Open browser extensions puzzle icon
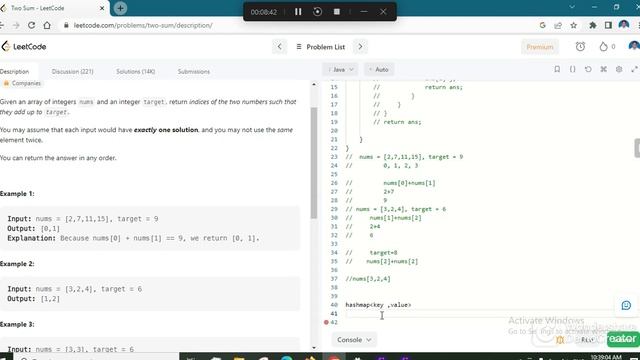This screenshot has height=360, width=640. pos(593,25)
